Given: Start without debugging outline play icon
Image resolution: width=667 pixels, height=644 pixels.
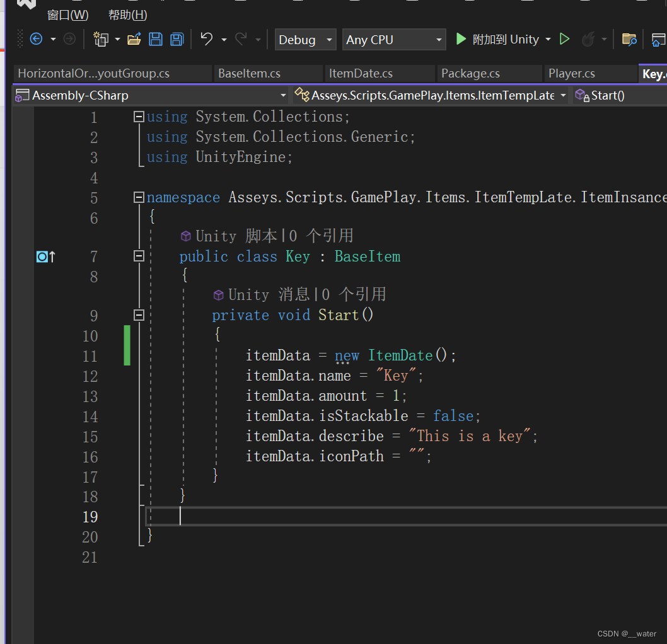Looking at the screenshot, I should click(564, 39).
